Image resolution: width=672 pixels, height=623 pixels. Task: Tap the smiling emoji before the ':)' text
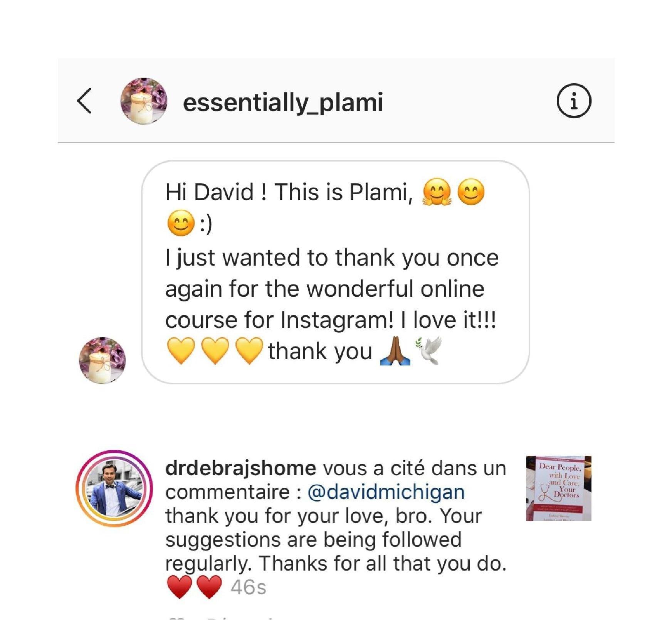pos(180,223)
